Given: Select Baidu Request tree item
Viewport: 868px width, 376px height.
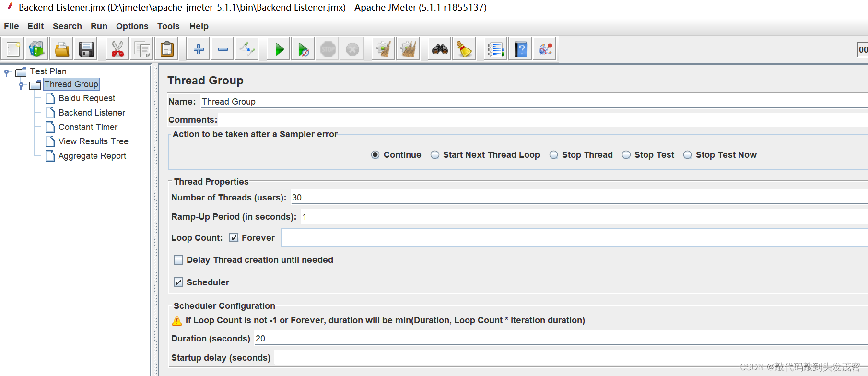Looking at the screenshot, I should point(87,98).
